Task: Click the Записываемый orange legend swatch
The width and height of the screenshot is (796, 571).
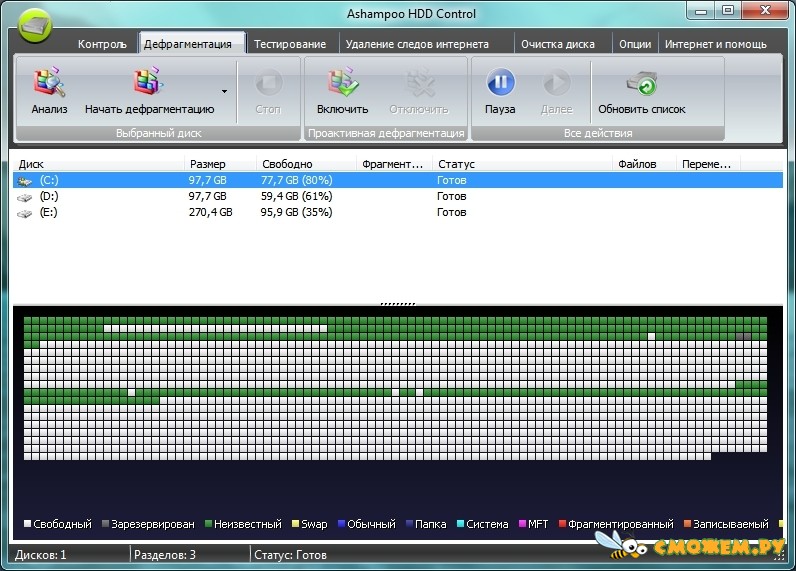Action: click(x=687, y=523)
